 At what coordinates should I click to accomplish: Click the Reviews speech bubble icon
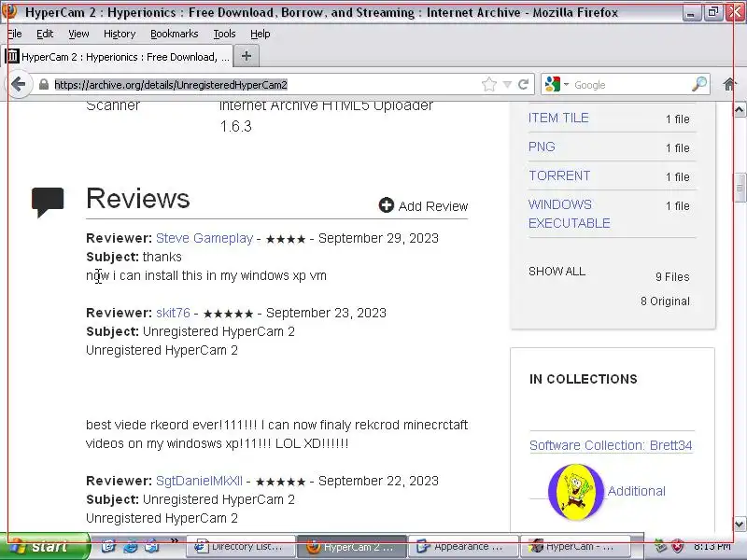point(48,202)
